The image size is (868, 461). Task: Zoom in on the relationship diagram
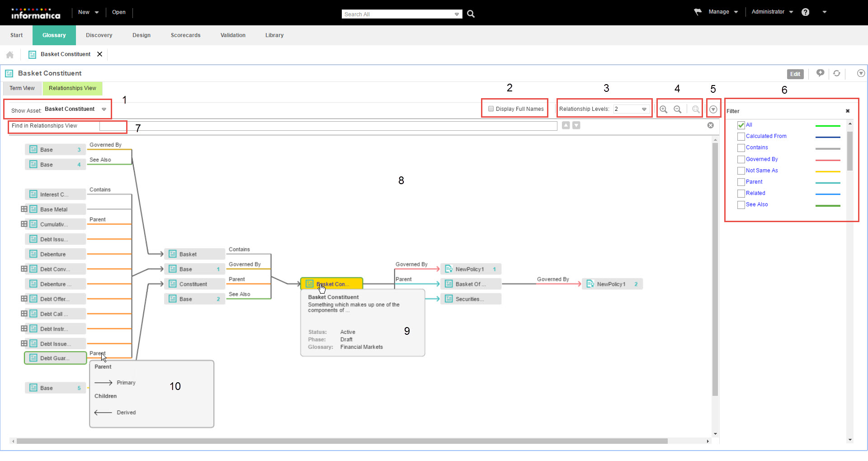pyautogui.click(x=664, y=109)
